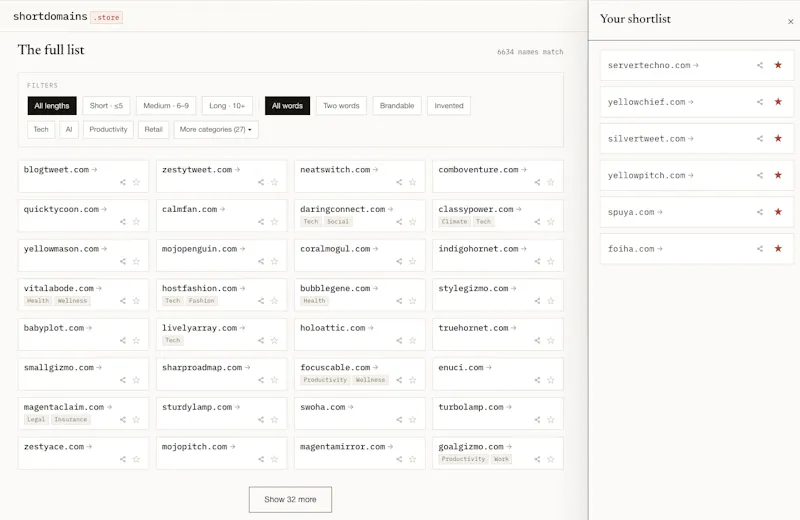This screenshot has width=800, height=520.
Task: Share silvertweet.com from shortlist
Action: [760, 139]
